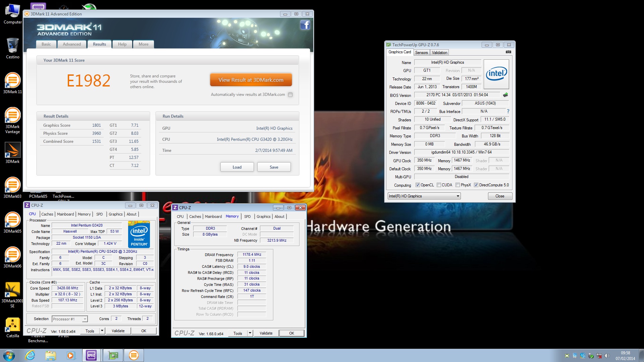Open the GPU selection dropdown in GPU-Z
Image resolution: width=644 pixels, height=362 pixels.
coord(424,196)
